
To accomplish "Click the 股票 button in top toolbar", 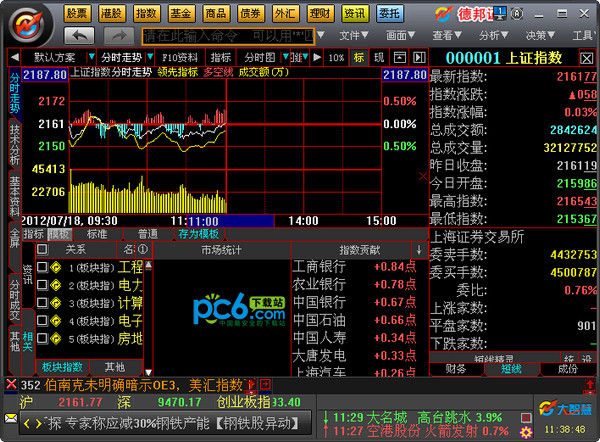I will click(77, 13).
